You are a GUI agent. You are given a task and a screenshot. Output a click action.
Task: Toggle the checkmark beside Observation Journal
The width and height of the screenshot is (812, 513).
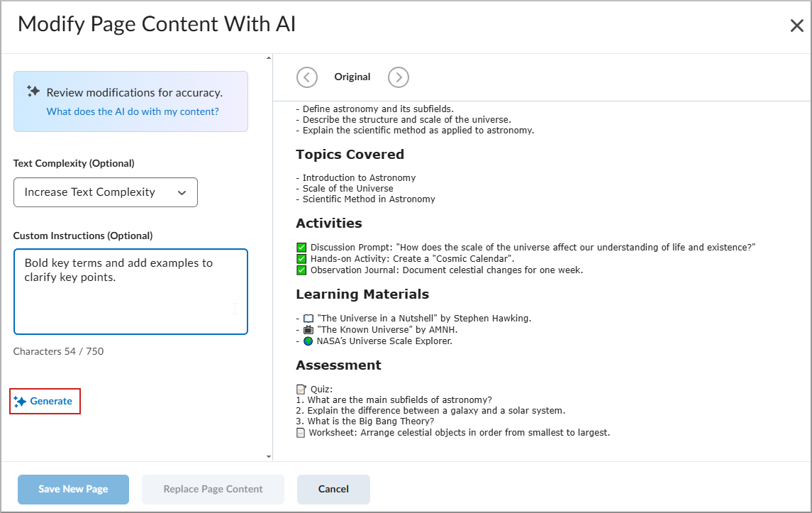click(301, 270)
